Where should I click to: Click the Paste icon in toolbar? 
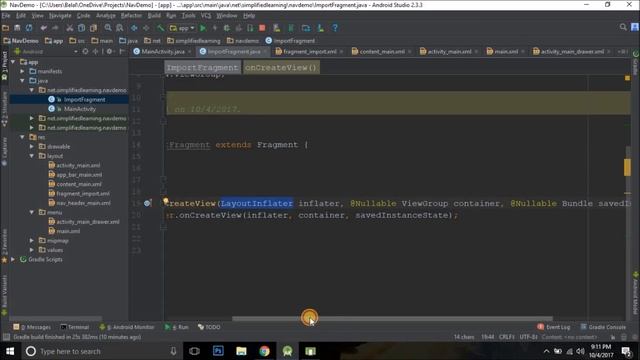[x=93, y=28]
